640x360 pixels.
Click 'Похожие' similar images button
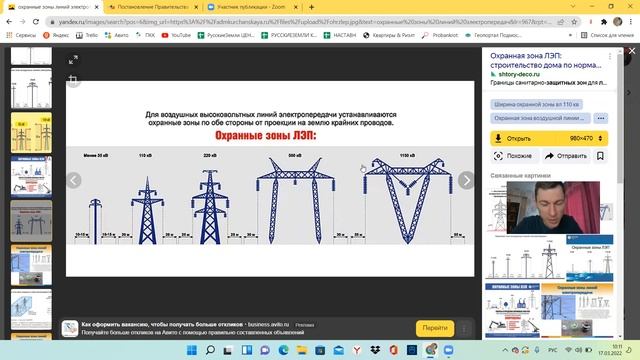pos(513,156)
